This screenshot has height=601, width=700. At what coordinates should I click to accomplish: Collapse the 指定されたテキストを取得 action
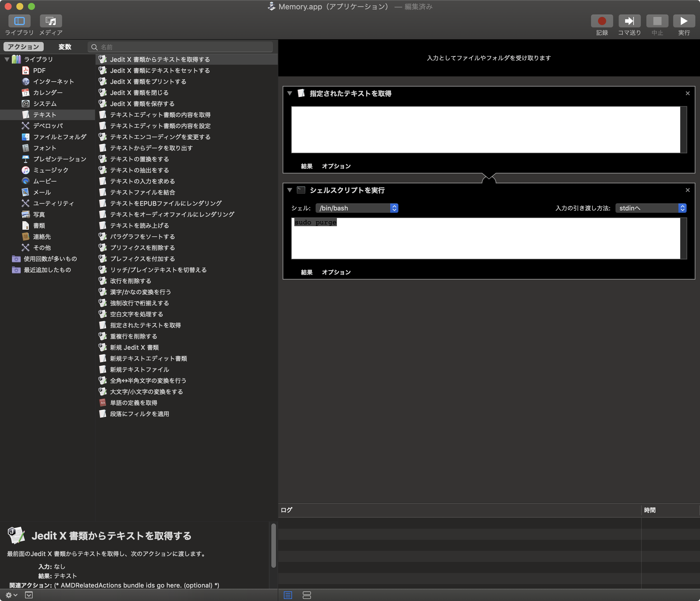click(x=289, y=93)
